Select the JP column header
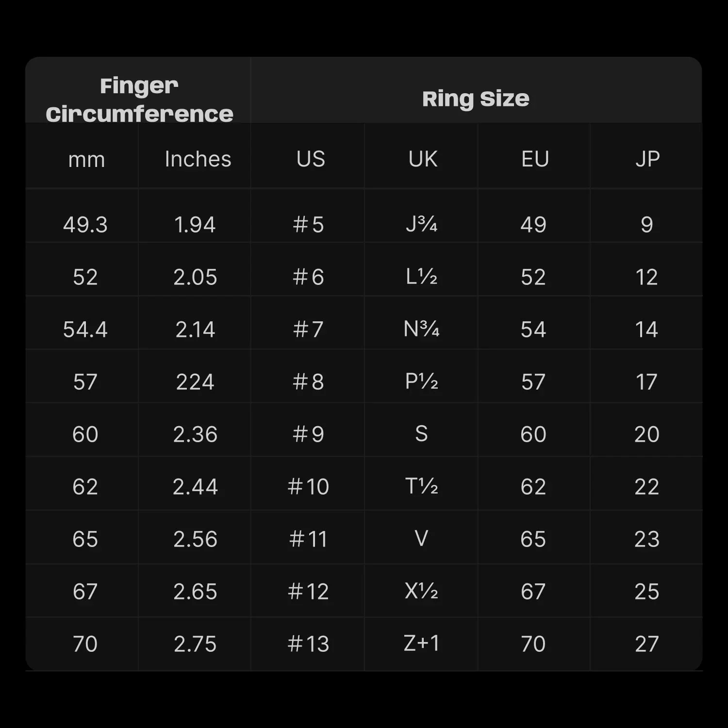728x728 pixels. [647, 159]
